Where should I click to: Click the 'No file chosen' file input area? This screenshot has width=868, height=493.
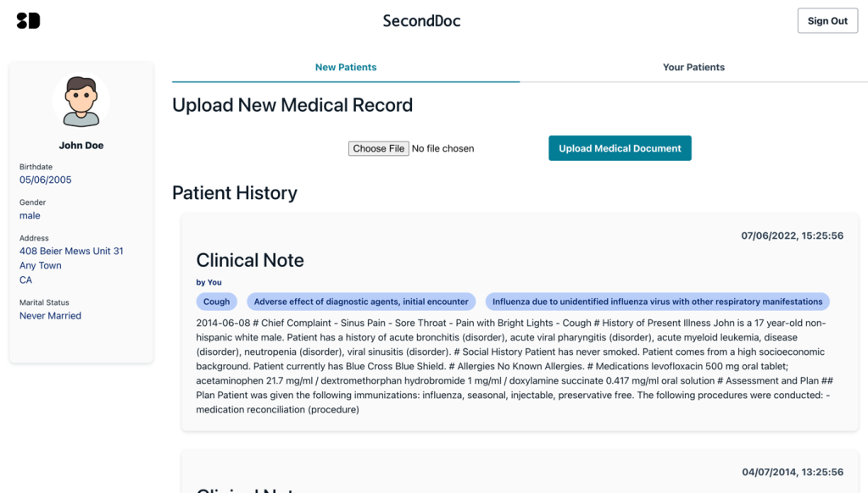[442, 147]
